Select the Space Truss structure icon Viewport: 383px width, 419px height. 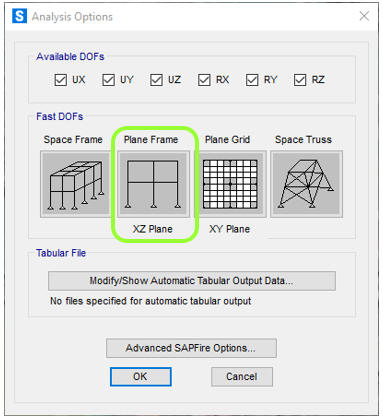coord(307,184)
